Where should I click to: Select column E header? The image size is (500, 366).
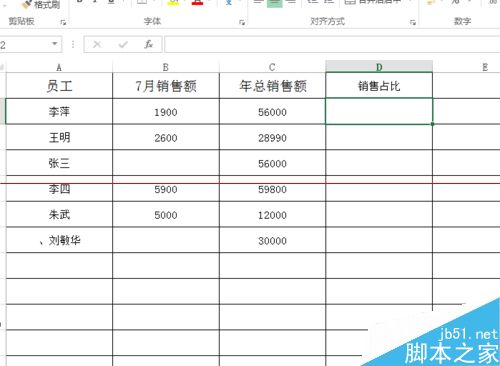coord(467,67)
